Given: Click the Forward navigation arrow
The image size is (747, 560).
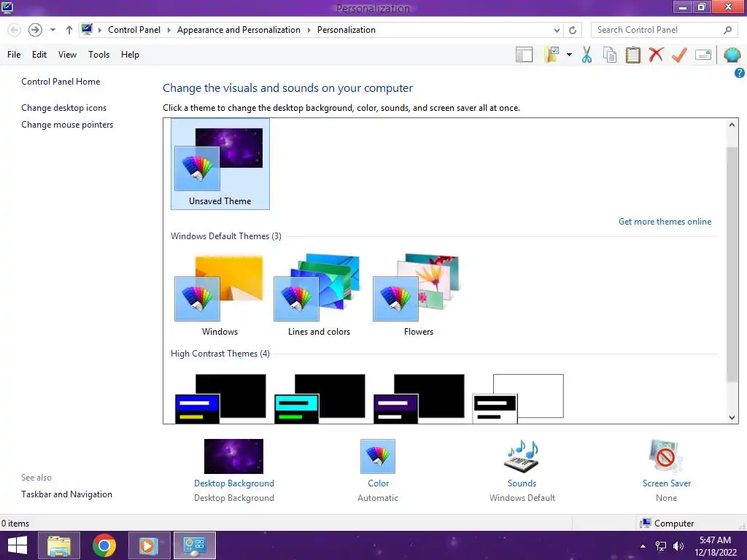Looking at the screenshot, I should (35, 30).
